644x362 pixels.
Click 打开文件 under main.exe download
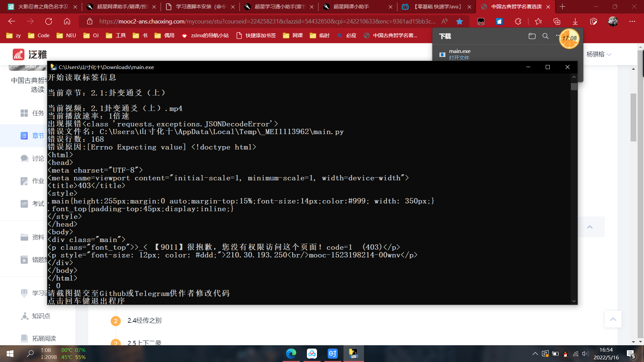[460, 57]
